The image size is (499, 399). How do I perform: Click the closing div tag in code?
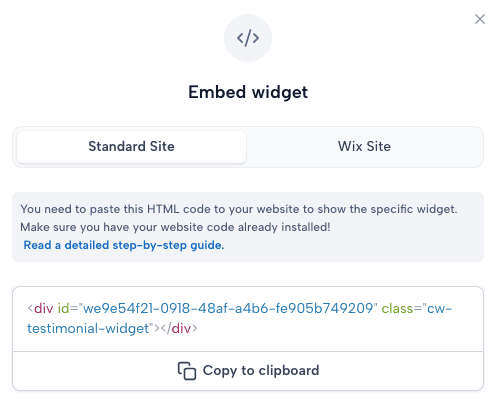pos(179,329)
